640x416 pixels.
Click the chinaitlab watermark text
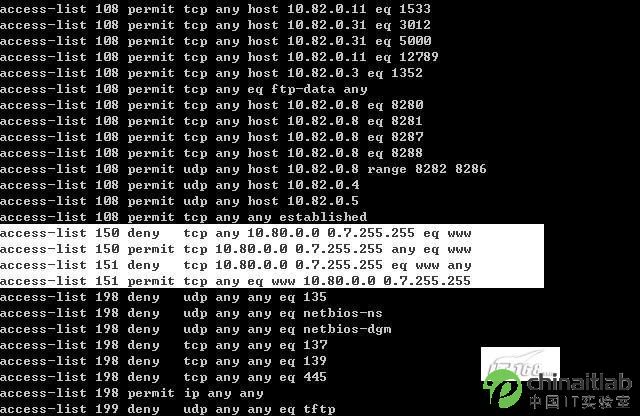pos(580,383)
